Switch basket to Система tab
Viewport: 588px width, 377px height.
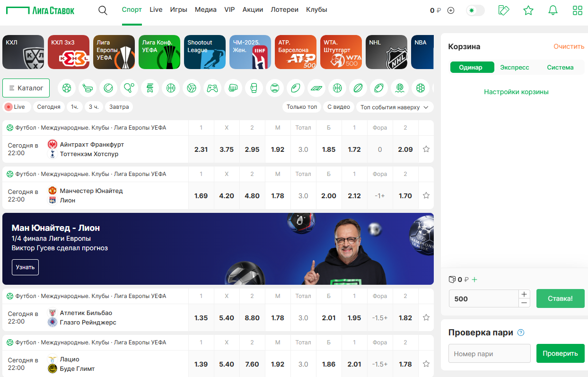560,67
